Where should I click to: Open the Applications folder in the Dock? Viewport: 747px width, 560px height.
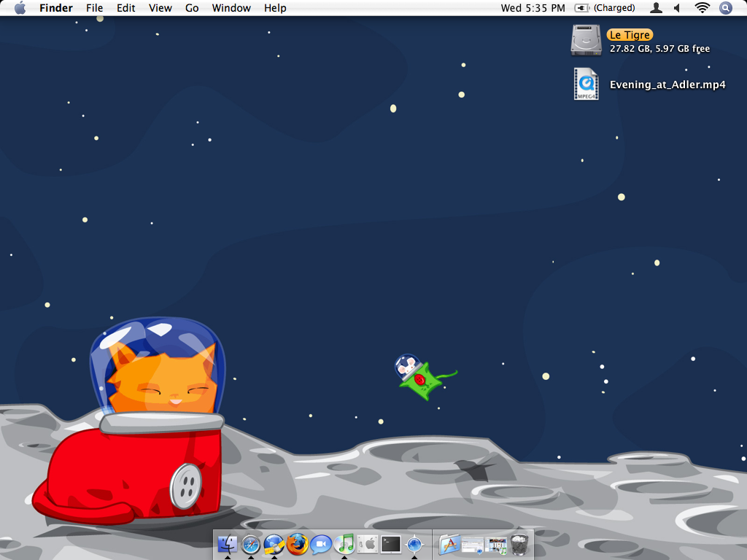click(x=449, y=544)
